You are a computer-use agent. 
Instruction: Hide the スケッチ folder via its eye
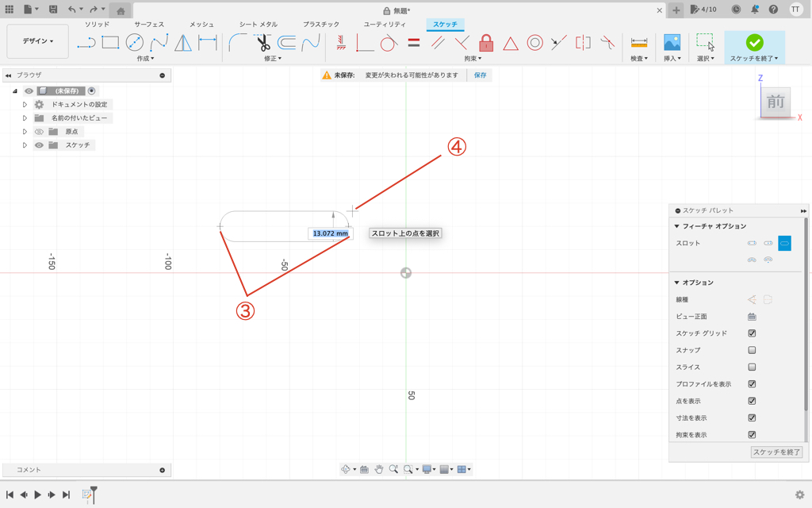39,145
